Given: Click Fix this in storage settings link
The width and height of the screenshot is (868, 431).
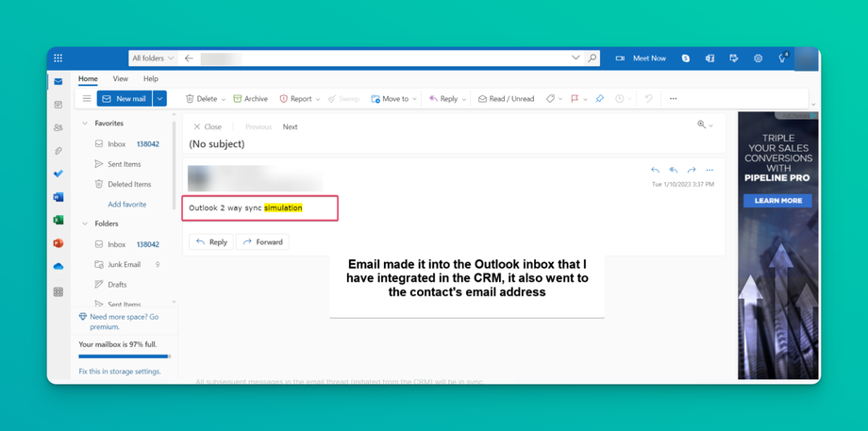Looking at the screenshot, I should (x=120, y=372).
